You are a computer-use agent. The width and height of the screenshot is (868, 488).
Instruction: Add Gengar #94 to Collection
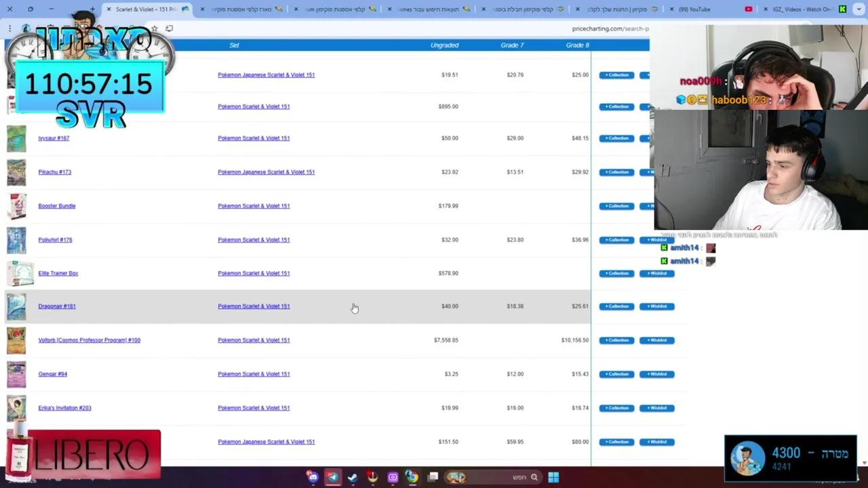pos(616,374)
